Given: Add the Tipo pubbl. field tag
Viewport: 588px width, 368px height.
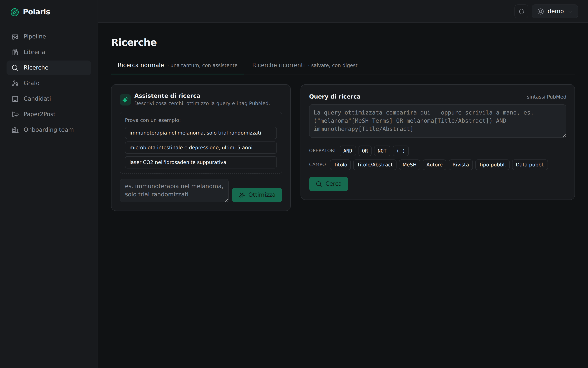Looking at the screenshot, I should pyautogui.click(x=492, y=165).
